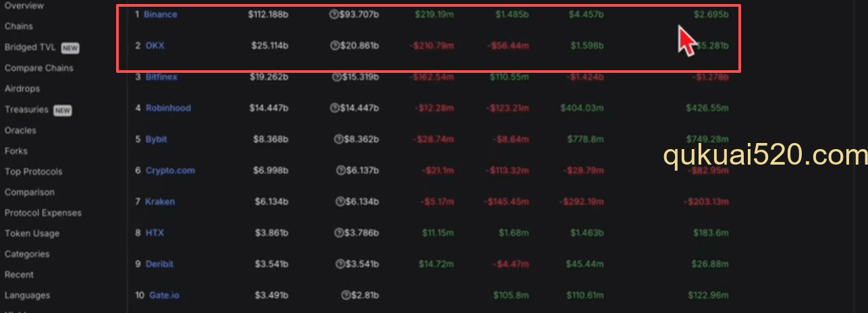Open the OKX exchange link

155,46
